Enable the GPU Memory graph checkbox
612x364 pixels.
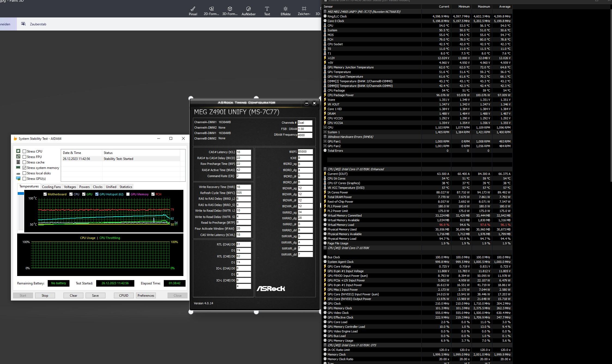(128, 194)
